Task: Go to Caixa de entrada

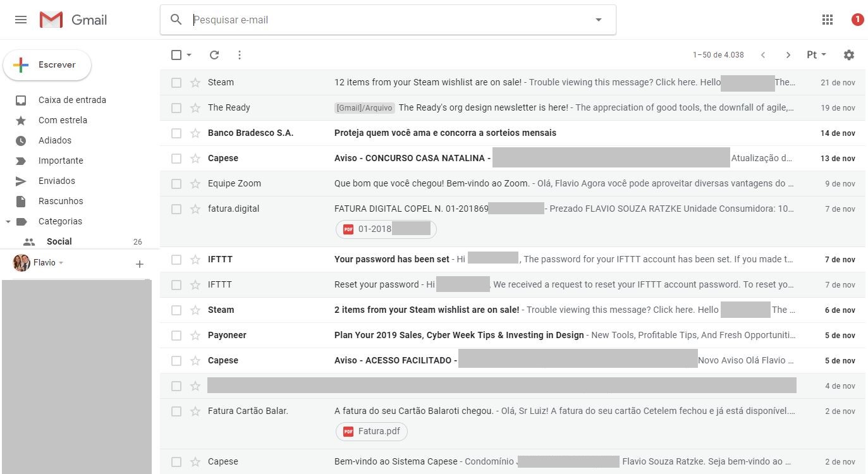Action: pyautogui.click(x=71, y=100)
